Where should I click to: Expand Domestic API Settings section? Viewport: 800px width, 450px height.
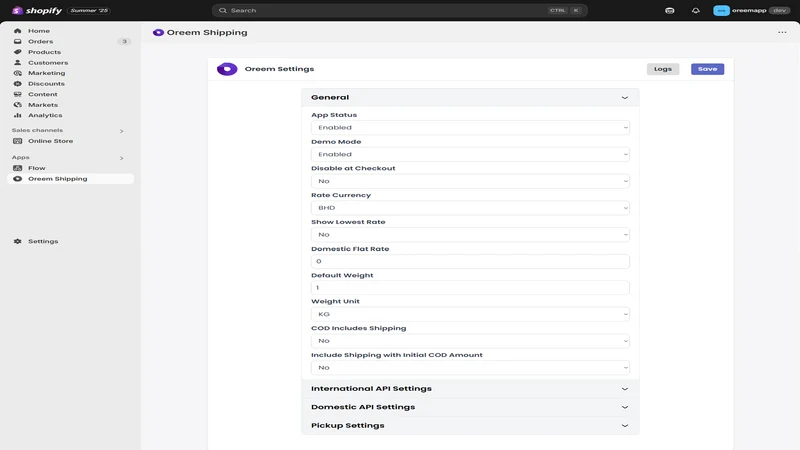pos(470,407)
